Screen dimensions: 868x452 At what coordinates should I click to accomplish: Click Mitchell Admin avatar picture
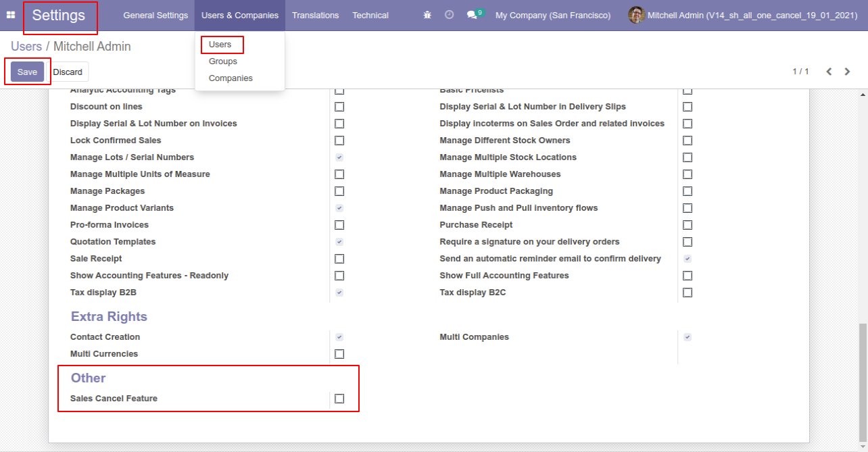[636, 15]
